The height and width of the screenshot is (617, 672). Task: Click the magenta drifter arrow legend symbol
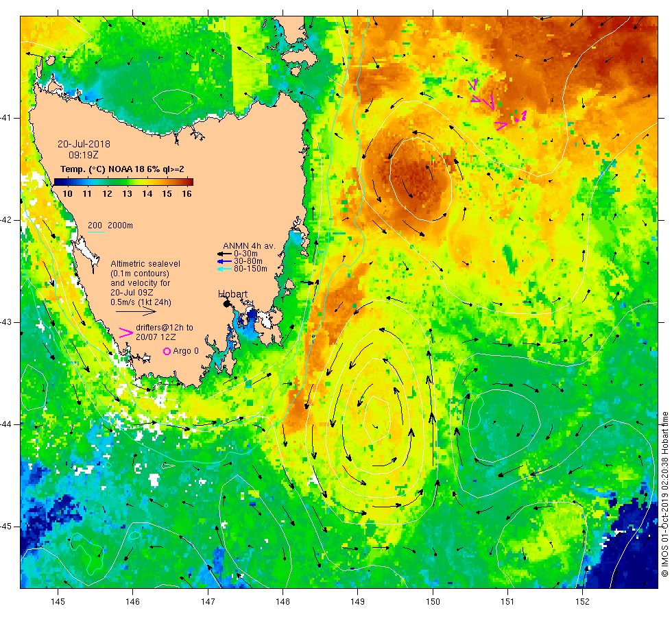point(126,333)
